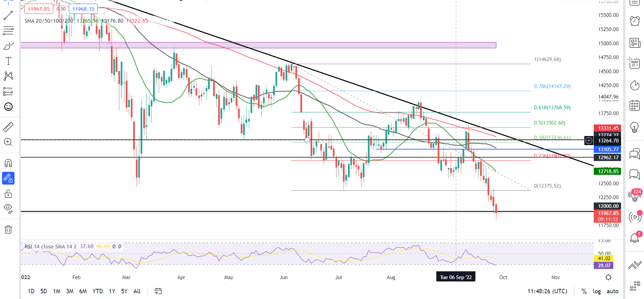Image resolution: width=644 pixels, height=299 pixels.
Task: Set time range to 5D
Action: (x=44, y=291)
